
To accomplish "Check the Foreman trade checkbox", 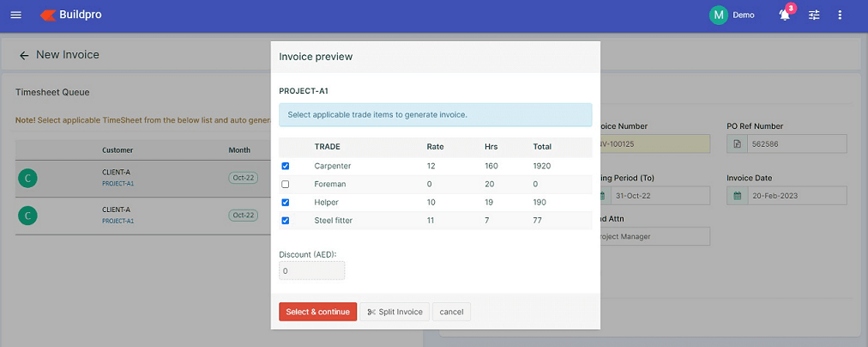I will click(x=285, y=184).
